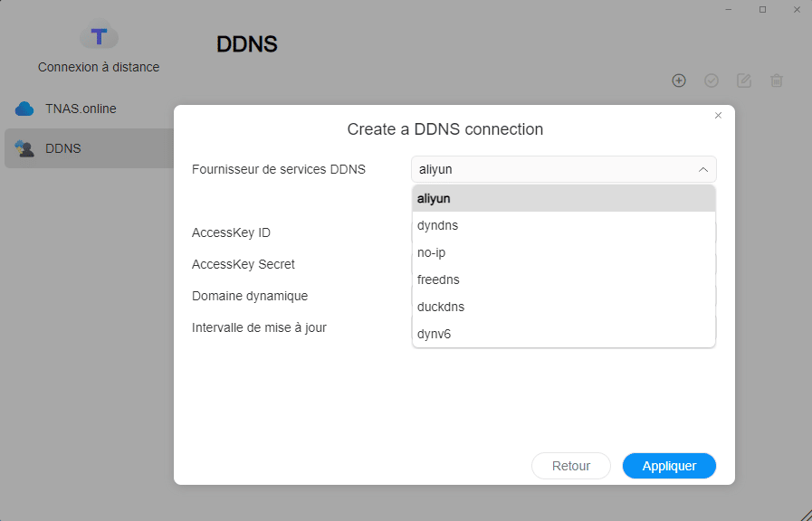Close the Create DDNS connection dialog
This screenshot has height=521, width=812.
(719, 116)
